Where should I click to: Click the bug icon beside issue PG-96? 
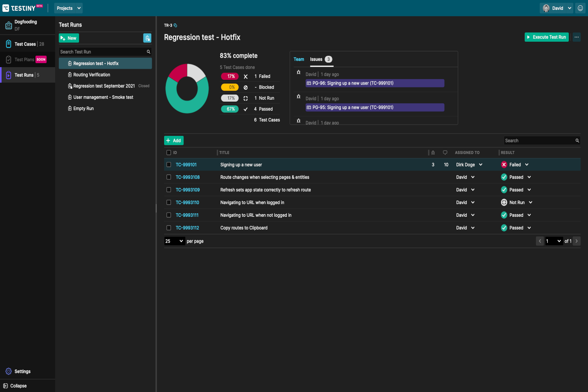tap(299, 72)
